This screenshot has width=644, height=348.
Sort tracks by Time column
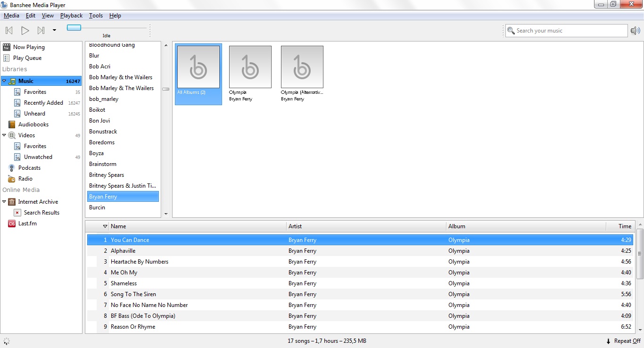(x=620, y=226)
